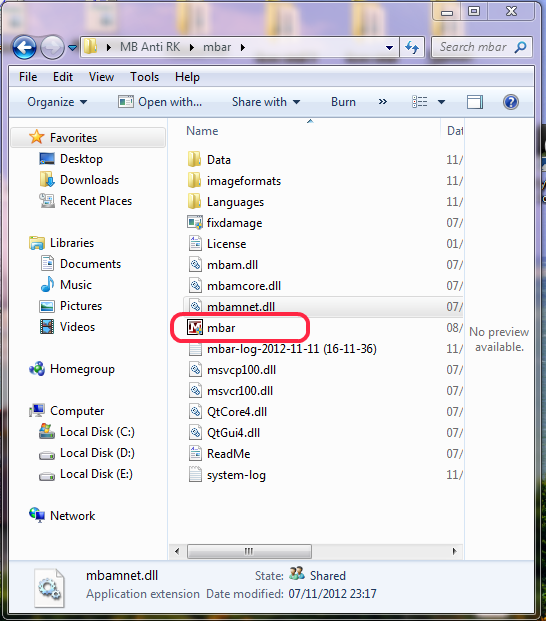Sort by the Name column header

tap(202, 131)
